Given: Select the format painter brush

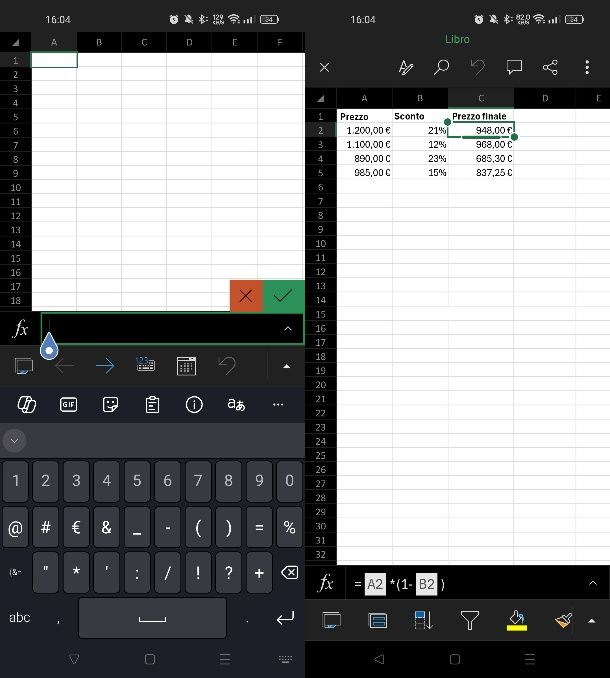Looking at the screenshot, I should [564, 621].
